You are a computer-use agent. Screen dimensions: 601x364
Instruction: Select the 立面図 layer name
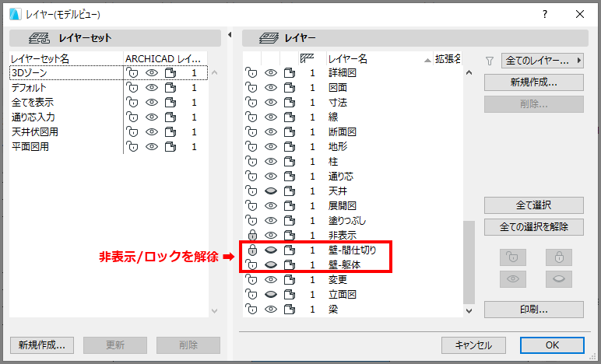[343, 294]
